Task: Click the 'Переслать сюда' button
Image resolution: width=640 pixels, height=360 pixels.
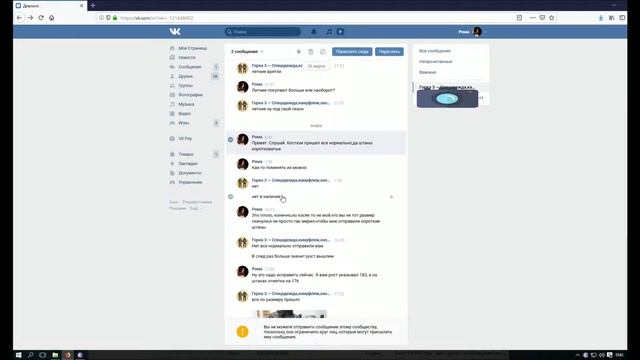Action: pyautogui.click(x=352, y=51)
